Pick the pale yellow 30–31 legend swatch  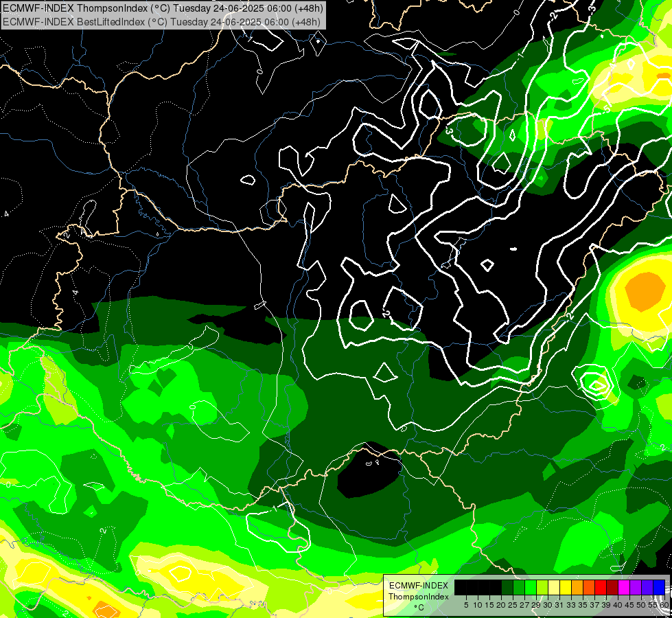pyautogui.click(x=554, y=587)
